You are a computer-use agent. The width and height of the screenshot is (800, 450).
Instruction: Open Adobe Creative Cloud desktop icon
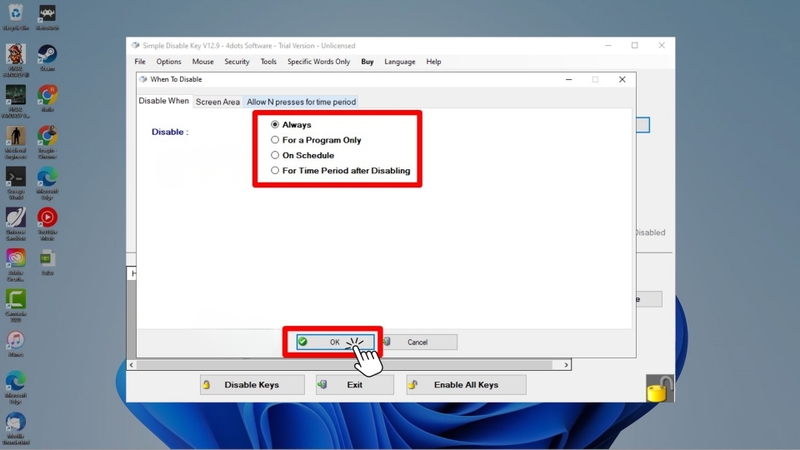[16, 264]
